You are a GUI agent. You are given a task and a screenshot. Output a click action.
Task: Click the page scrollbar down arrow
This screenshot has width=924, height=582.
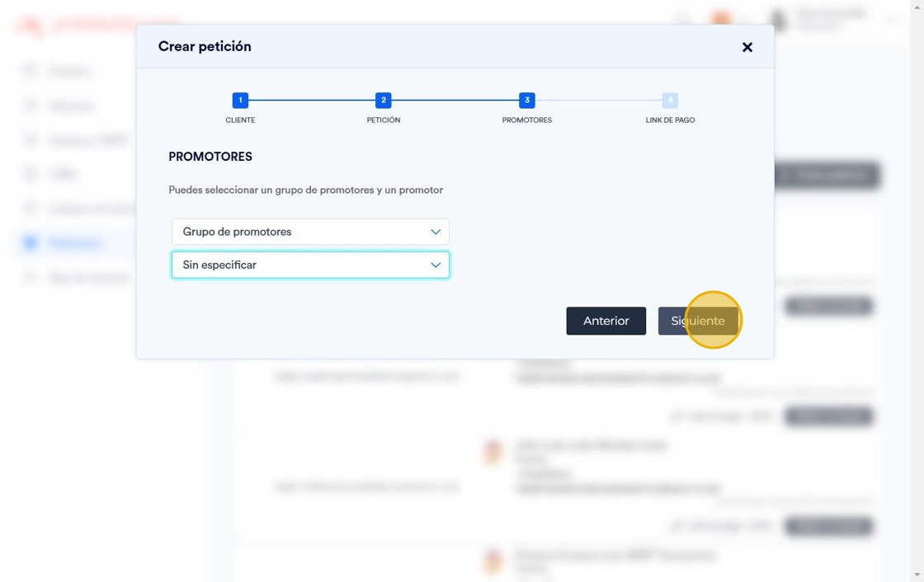click(917, 575)
